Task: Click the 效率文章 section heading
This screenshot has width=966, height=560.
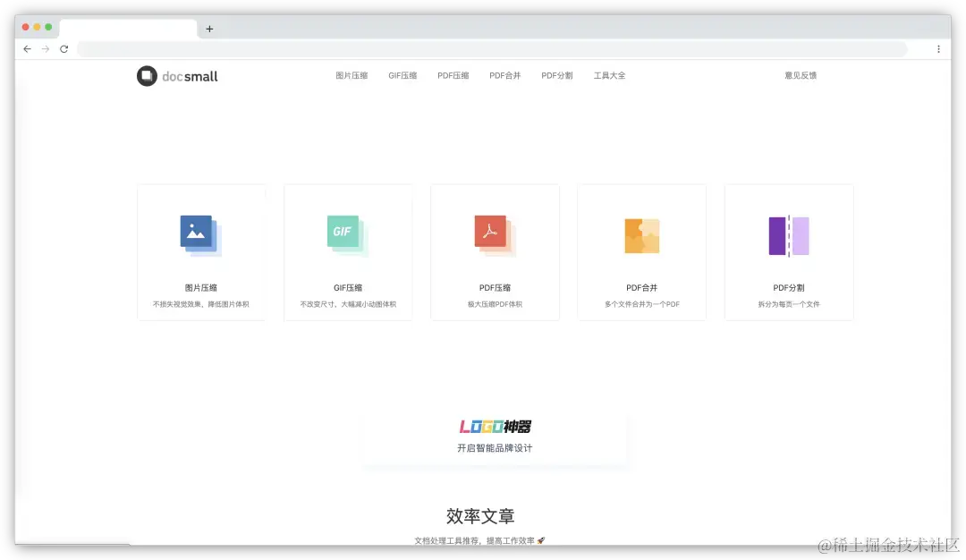Action: point(480,516)
